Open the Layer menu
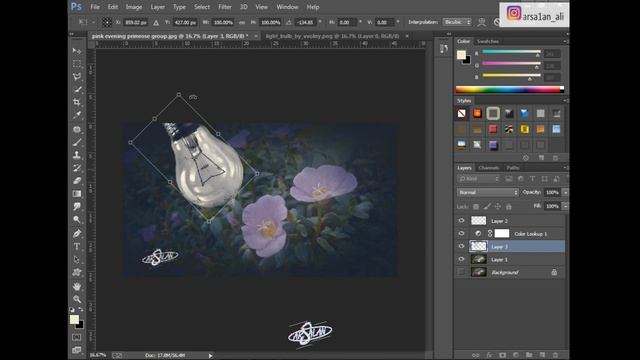640x360 pixels. point(158,7)
